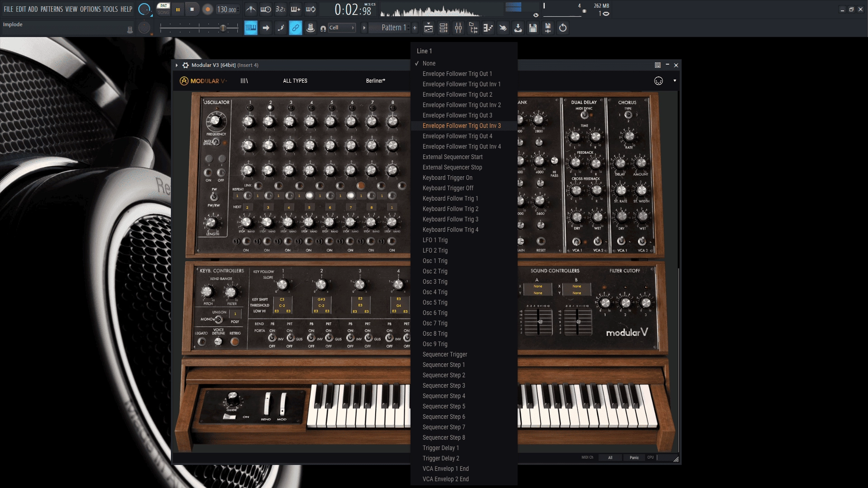Open the mixer view icon
The image size is (868, 488).
458,28
